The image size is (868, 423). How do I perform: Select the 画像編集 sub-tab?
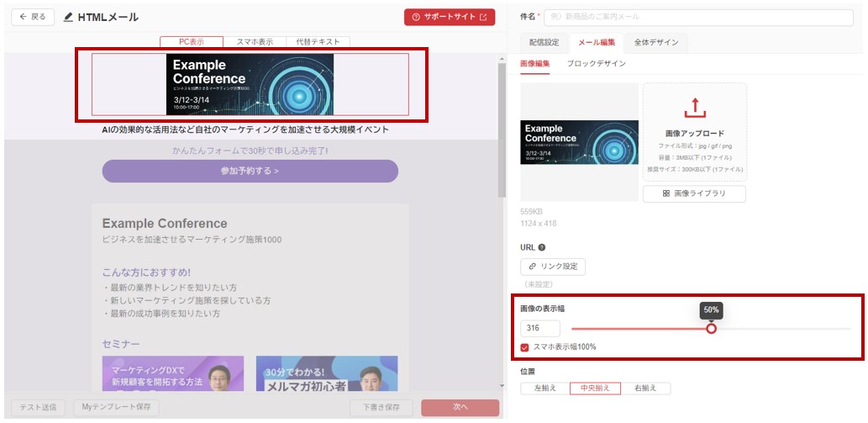pos(534,64)
